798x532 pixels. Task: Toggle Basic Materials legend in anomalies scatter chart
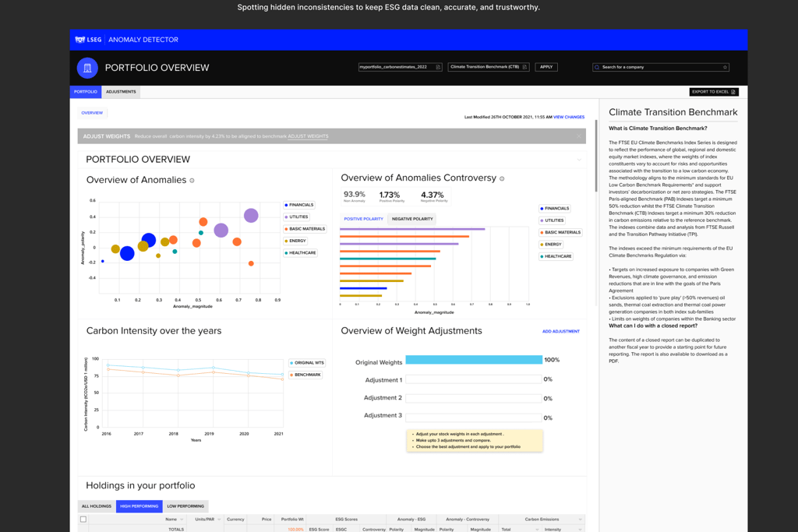[305, 229]
